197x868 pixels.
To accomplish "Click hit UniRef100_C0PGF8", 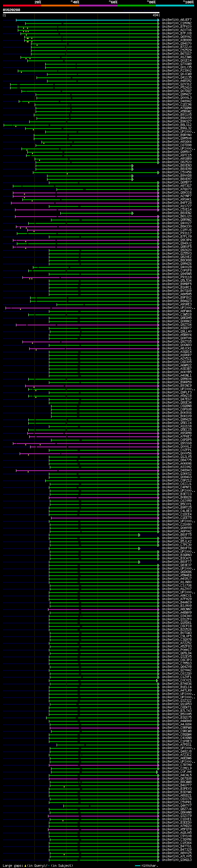I will tap(177, 271).
